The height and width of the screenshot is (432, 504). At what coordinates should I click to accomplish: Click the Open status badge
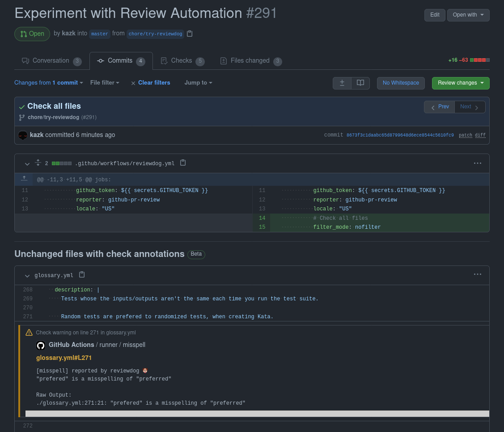[32, 34]
